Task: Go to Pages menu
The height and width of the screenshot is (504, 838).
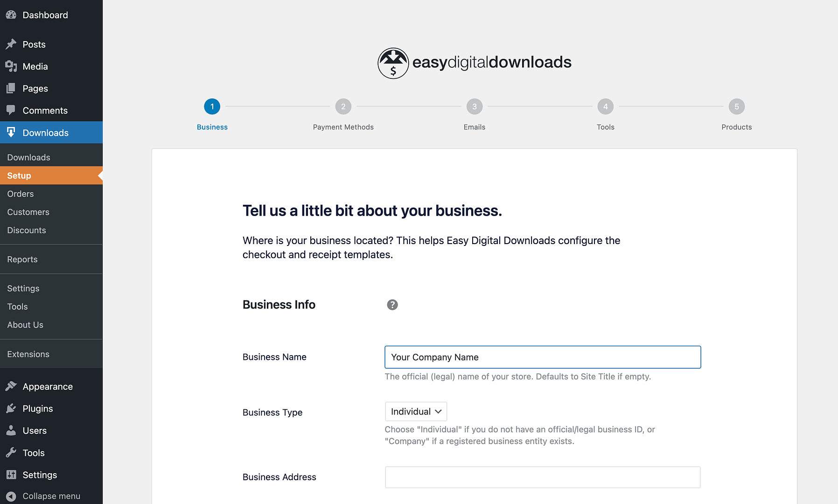Action: pyautogui.click(x=51, y=88)
